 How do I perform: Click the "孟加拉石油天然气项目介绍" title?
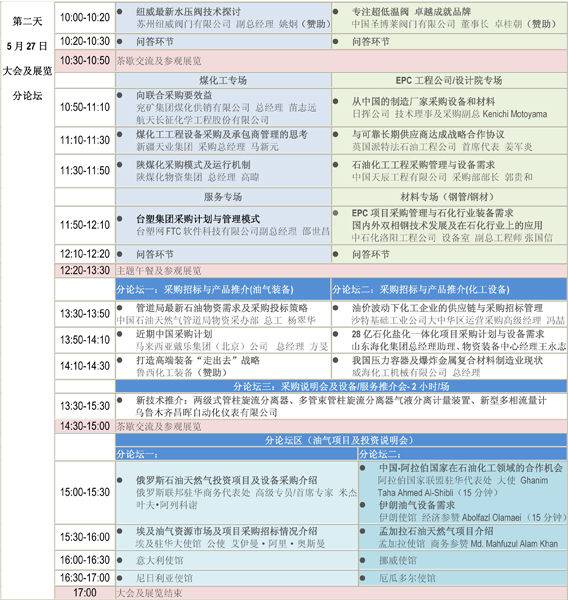(436, 531)
